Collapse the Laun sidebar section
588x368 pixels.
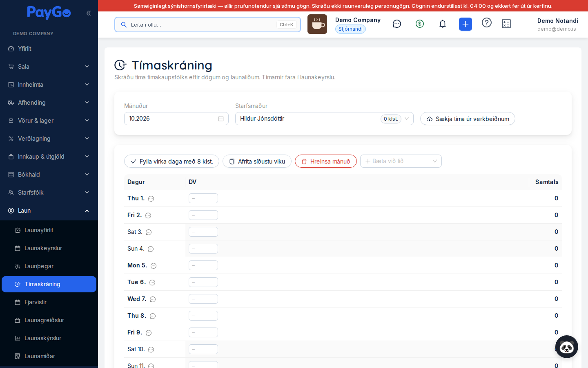tap(49, 211)
